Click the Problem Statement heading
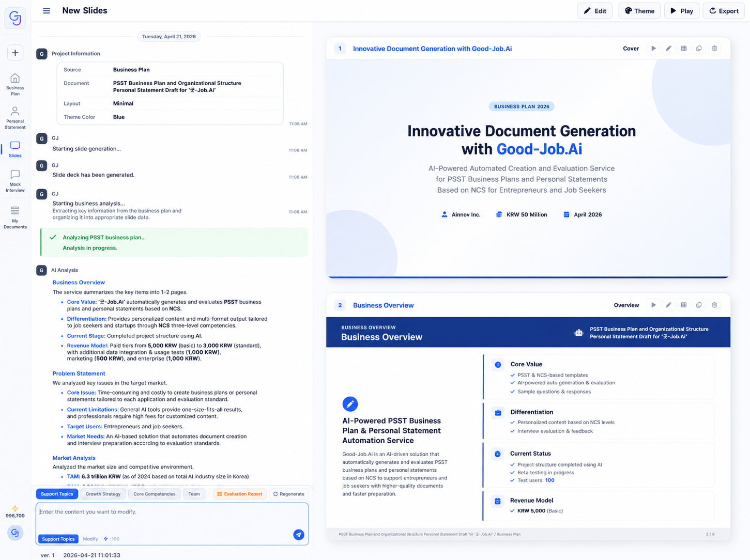The height and width of the screenshot is (560, 750). tap(79, 374)
